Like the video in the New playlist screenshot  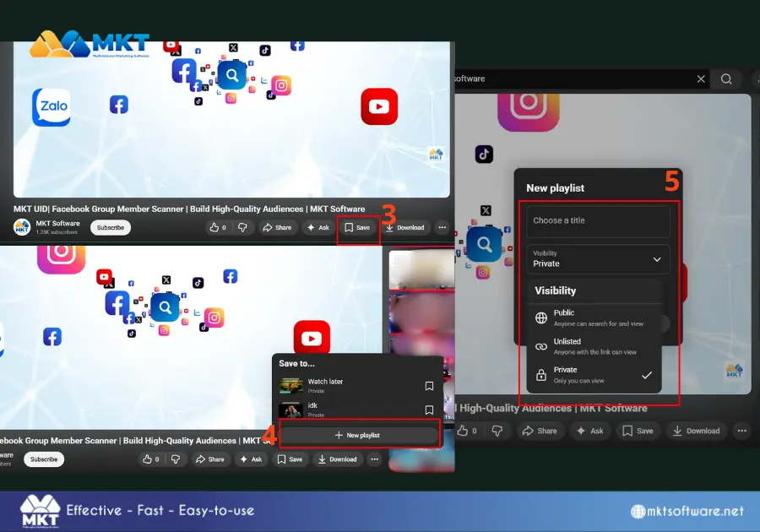coord(467,431)
